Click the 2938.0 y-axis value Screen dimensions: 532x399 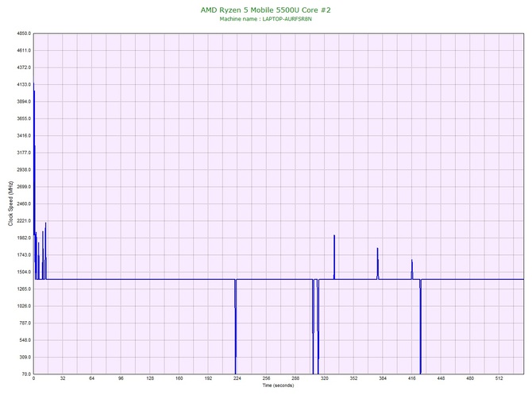pyautogui.click(x=24, y=170)
